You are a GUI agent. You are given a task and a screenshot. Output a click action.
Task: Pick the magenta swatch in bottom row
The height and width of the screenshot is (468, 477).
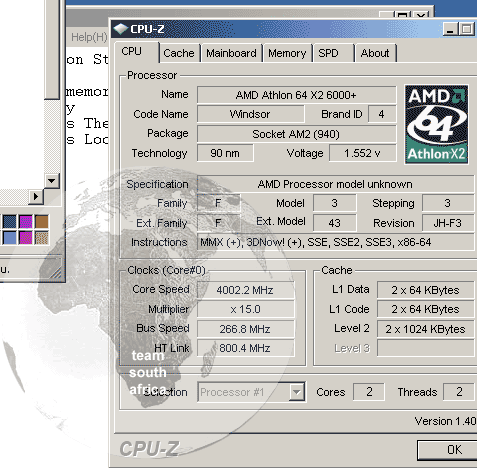pos(26,238)
